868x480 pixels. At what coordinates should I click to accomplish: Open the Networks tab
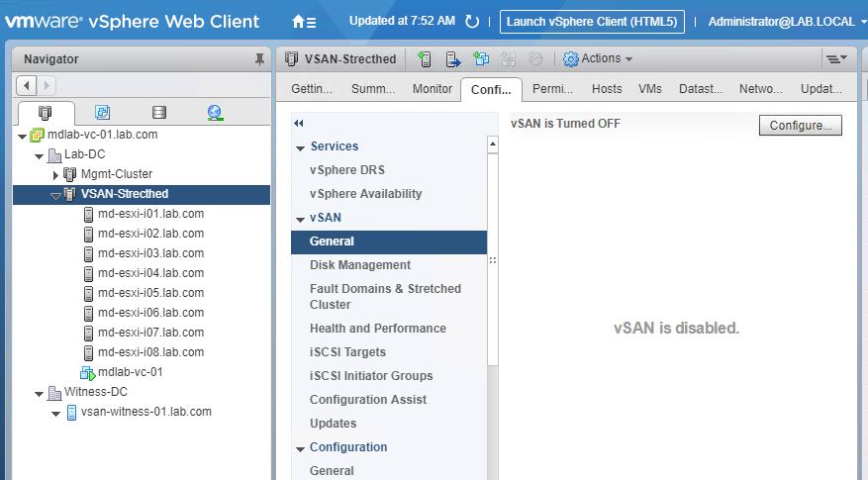[760, 89]
